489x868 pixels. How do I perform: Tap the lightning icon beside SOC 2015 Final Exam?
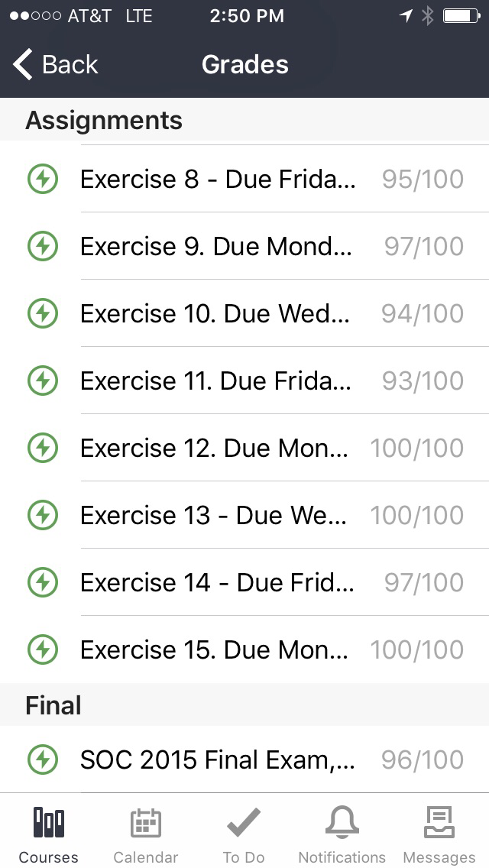(x=43, y=760)
